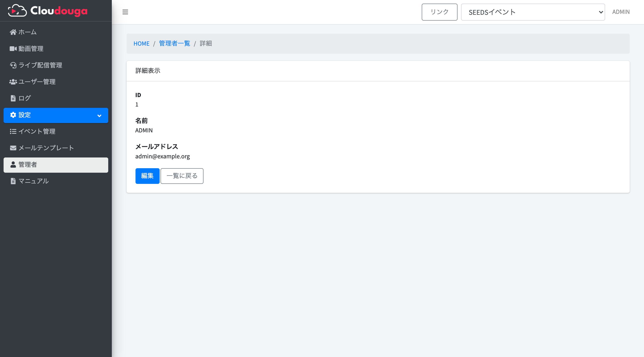
Task: Click the ADMIN name value in details
Action: [144, 130]
